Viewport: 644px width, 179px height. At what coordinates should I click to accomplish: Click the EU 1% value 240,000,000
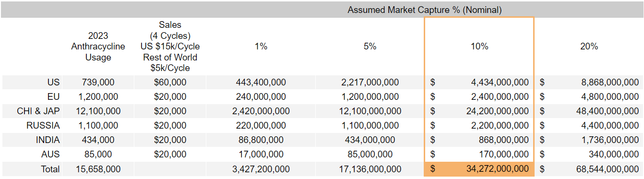[261, 97]
